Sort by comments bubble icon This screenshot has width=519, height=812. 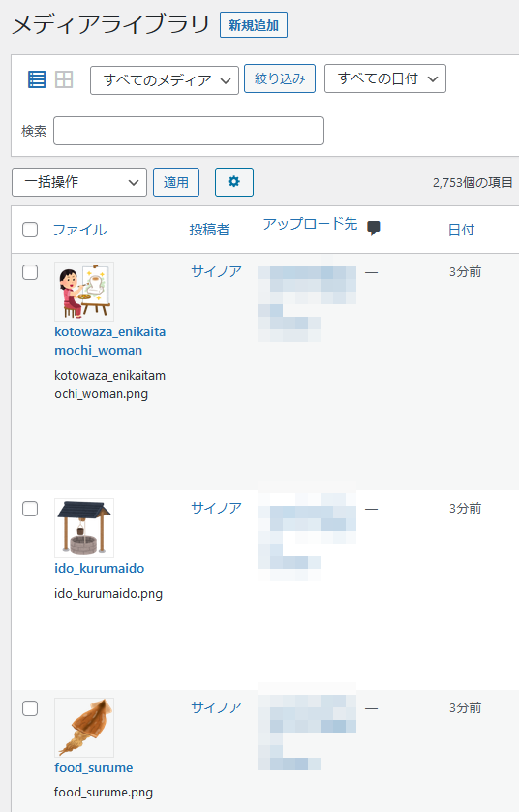click(x=373, y=228)
